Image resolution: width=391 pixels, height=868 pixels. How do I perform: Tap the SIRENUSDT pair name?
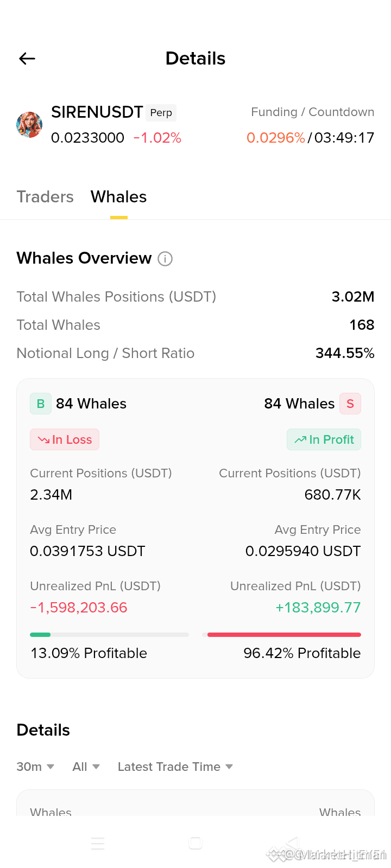[97, 112]
